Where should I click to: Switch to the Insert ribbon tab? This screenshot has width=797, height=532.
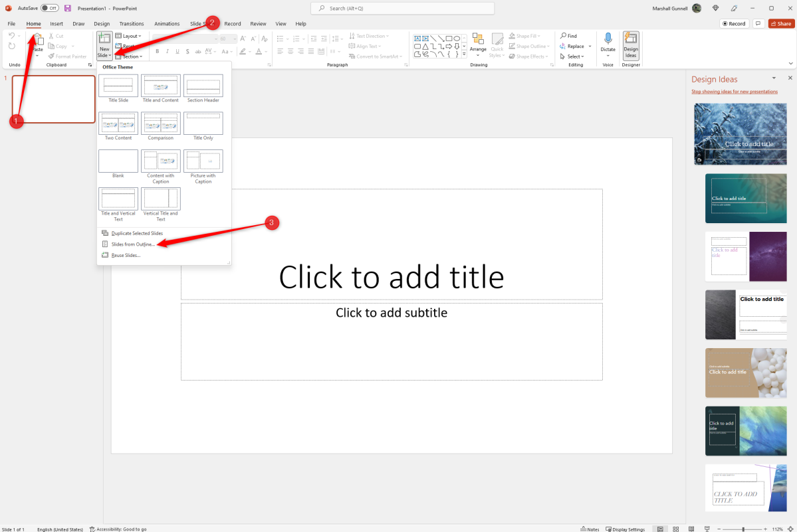coord(56,23)
